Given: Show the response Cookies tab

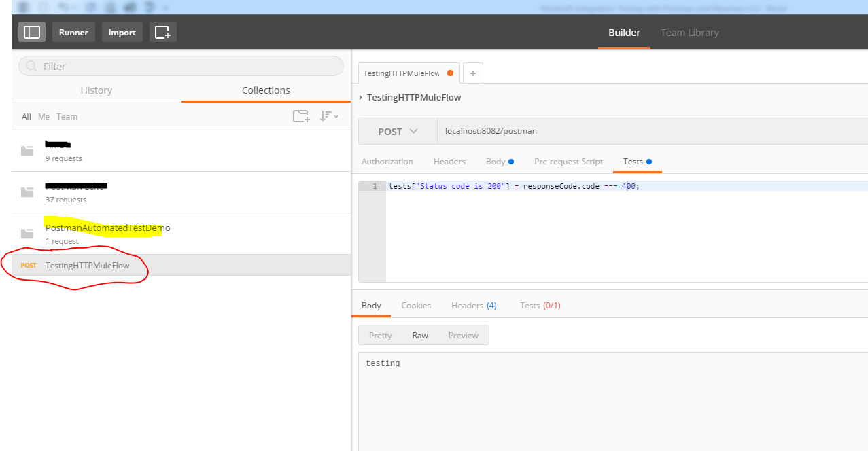Looking at the screenshot, I should [416, 306].
